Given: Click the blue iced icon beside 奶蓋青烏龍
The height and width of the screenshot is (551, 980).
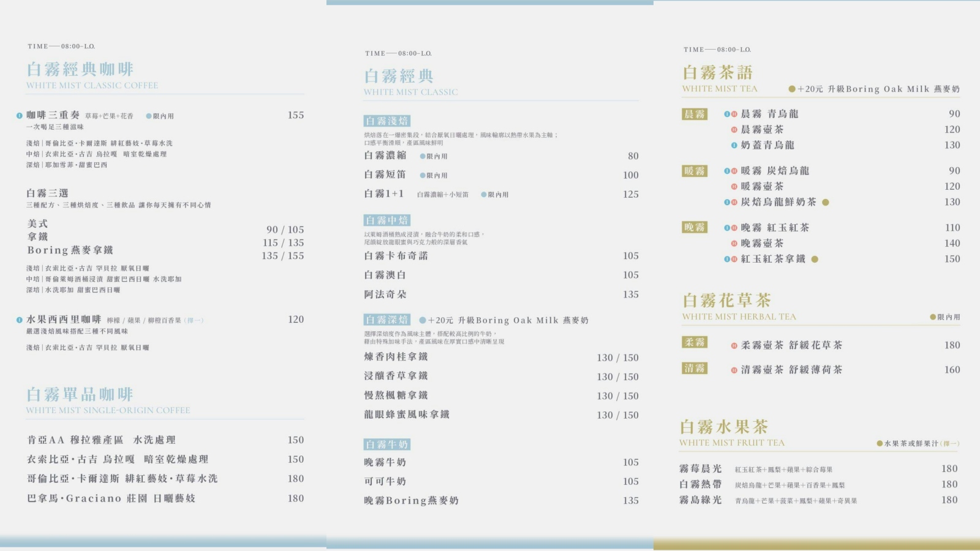Looking at the screenshot, I should [734, 144].
